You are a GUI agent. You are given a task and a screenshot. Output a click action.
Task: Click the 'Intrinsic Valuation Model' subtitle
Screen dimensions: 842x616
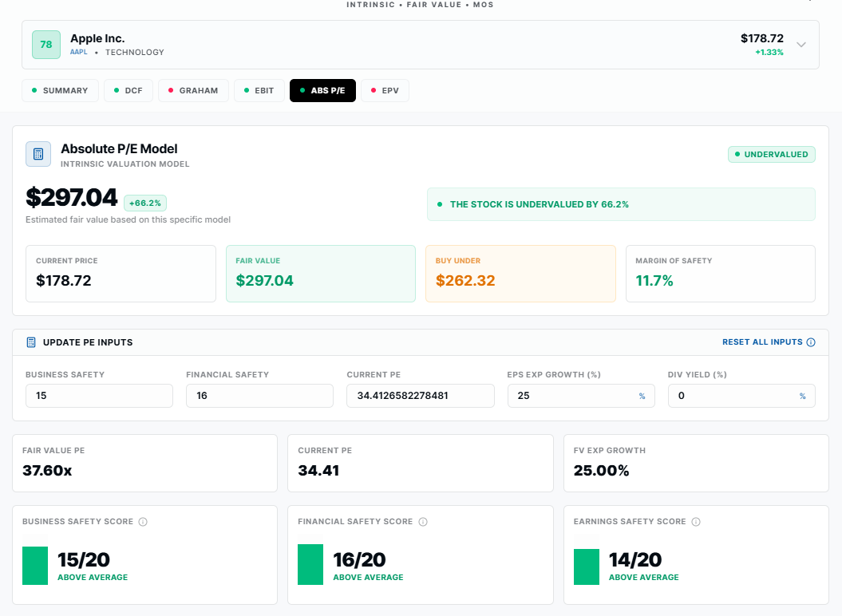(125, 164)
